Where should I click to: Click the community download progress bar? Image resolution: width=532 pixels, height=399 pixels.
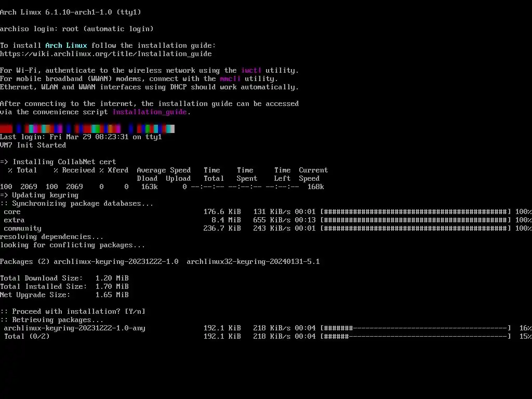click(x=416, y=229)
